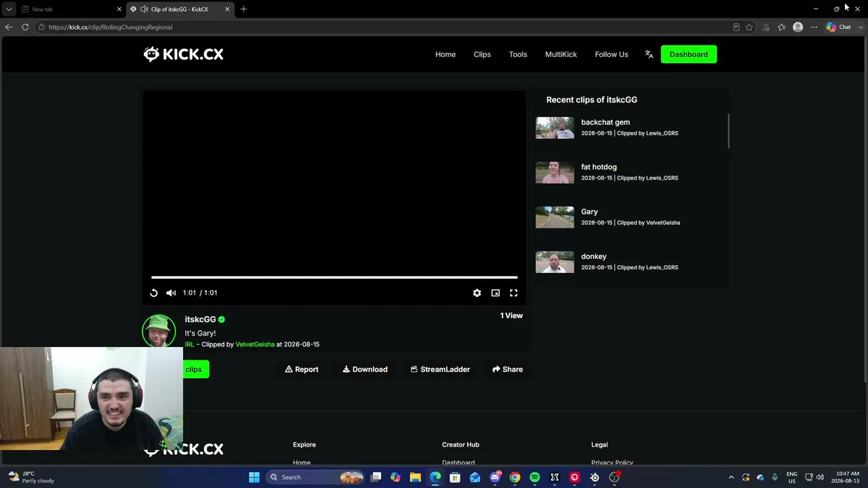This screenshot has width=868, height=488.
Task: Switch ENG US input language
Action: click(791, 477)
